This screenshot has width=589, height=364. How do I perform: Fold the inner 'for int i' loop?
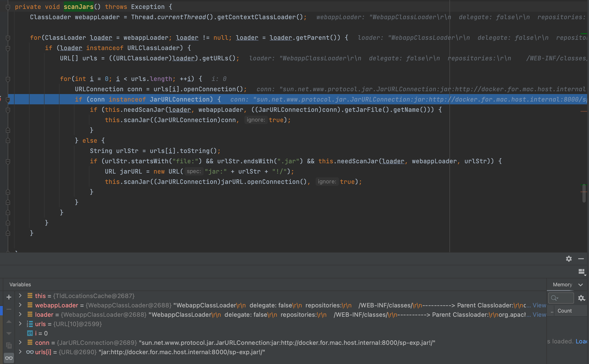pos(8,79)
